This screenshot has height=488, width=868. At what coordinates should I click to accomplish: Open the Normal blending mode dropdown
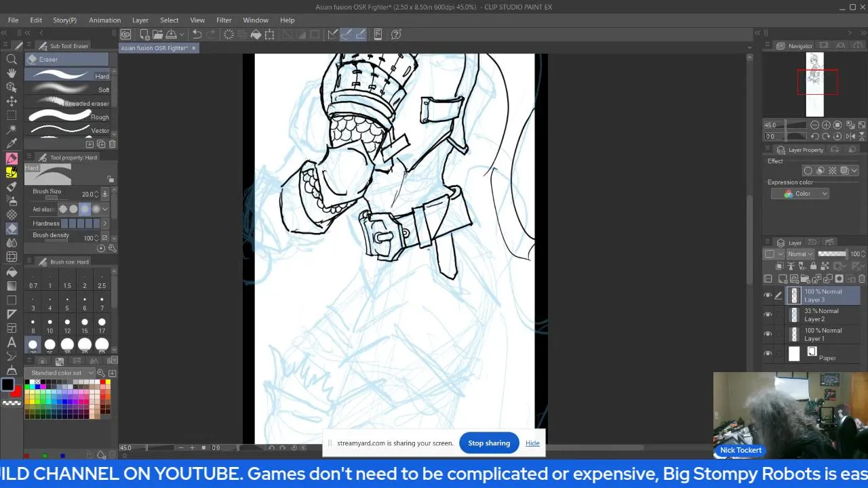tap(800, 254)
